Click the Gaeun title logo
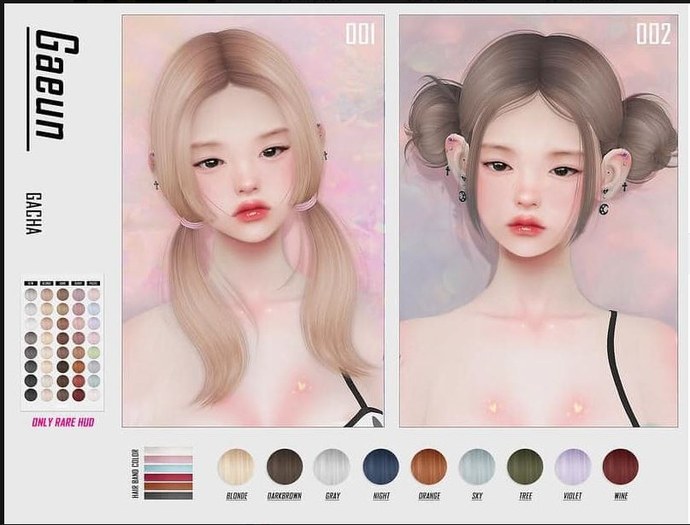 click(x=54, y=87)
